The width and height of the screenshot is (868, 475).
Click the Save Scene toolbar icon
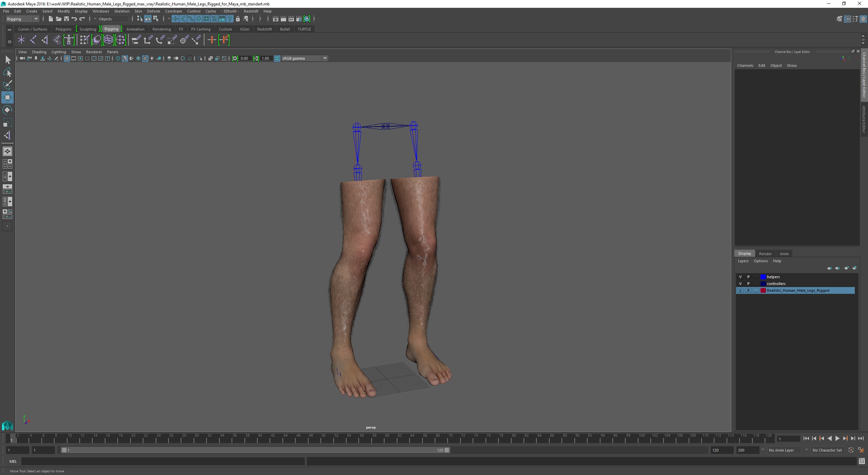click(x=66, y=19)
